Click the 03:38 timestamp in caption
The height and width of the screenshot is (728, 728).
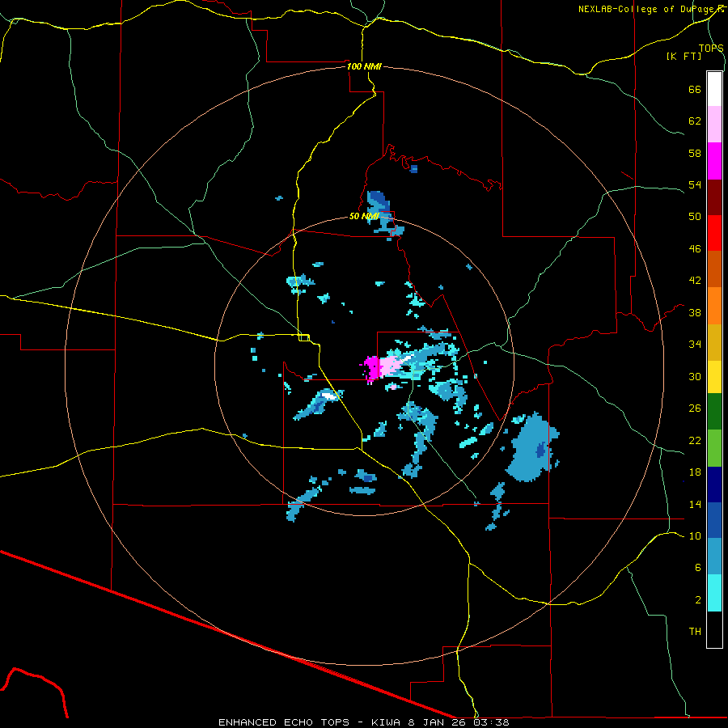coord(491,722)
